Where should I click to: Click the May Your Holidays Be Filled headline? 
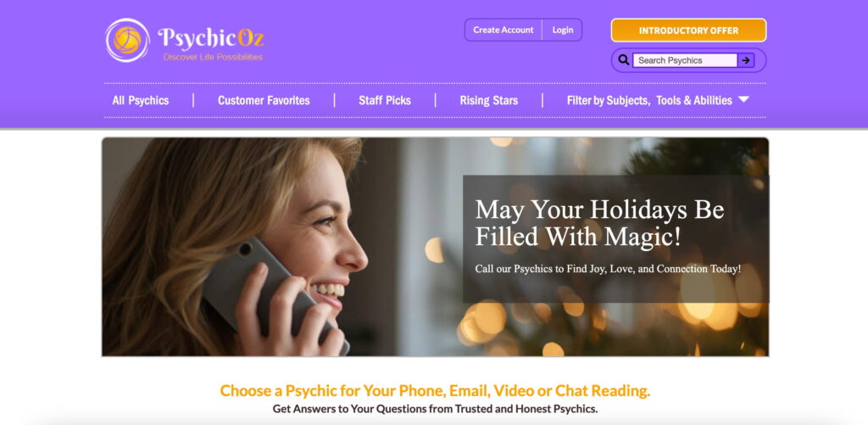[x=599, y=223]
